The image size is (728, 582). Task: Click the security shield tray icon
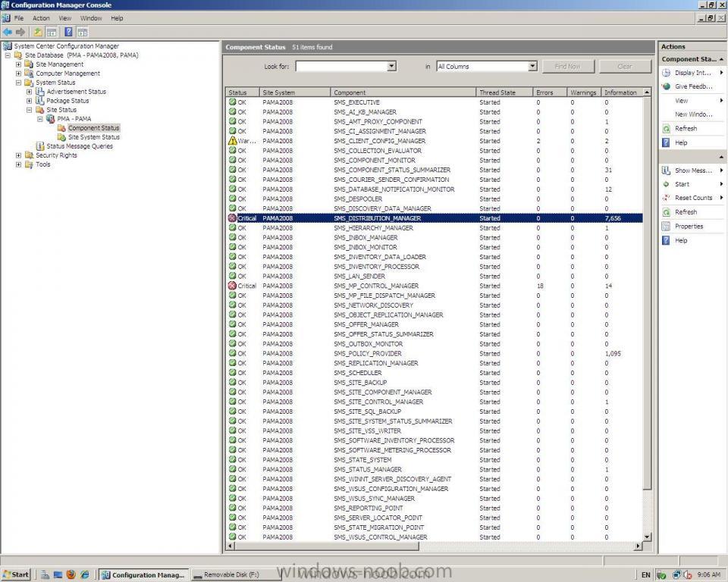[x=661, y=575]
